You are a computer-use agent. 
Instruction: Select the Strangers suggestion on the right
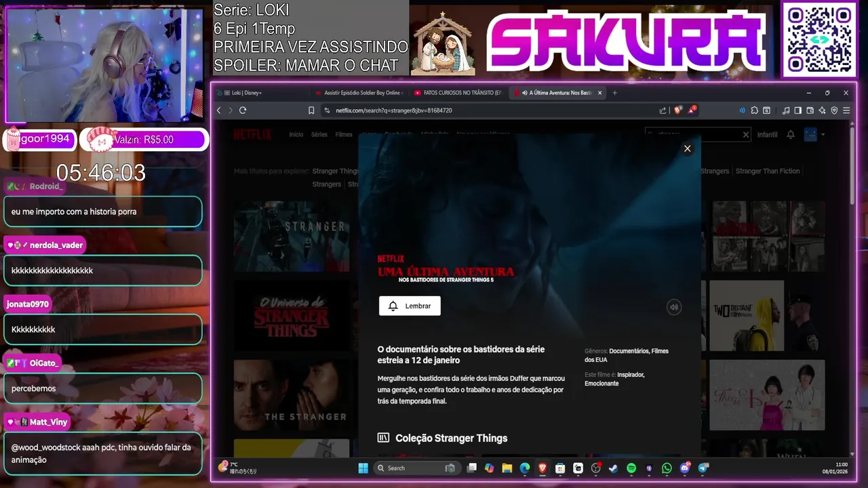(x=715, y=171)
